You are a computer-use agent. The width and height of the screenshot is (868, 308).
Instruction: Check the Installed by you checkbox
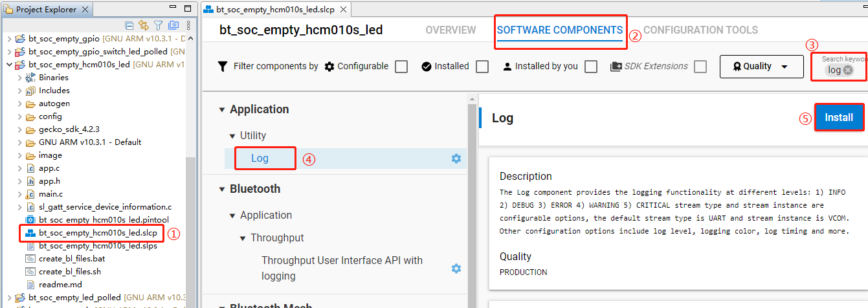click(x=590, y=67)
